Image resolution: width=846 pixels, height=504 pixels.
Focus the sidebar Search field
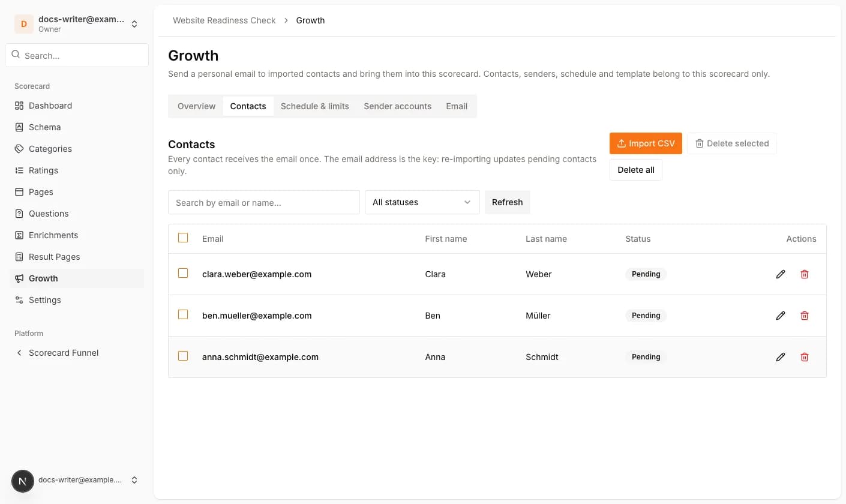[x=77, y=55]
